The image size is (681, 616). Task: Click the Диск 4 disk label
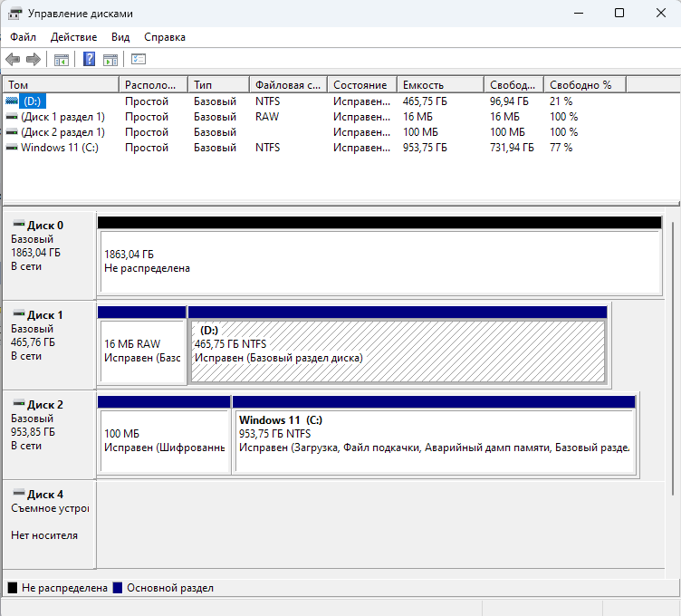coord(45,495)
